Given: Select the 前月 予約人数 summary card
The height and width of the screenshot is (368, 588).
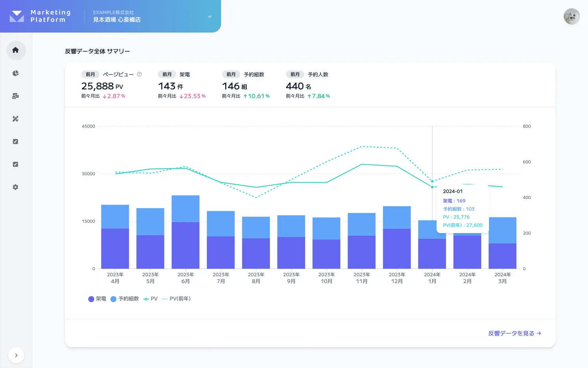Looking at the screenshot, I should 309,84.
